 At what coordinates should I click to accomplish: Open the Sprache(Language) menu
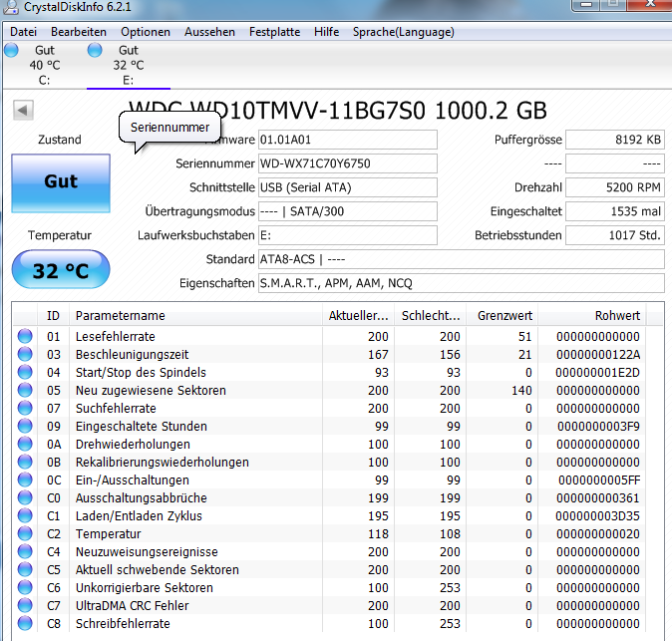pos(403,32)
